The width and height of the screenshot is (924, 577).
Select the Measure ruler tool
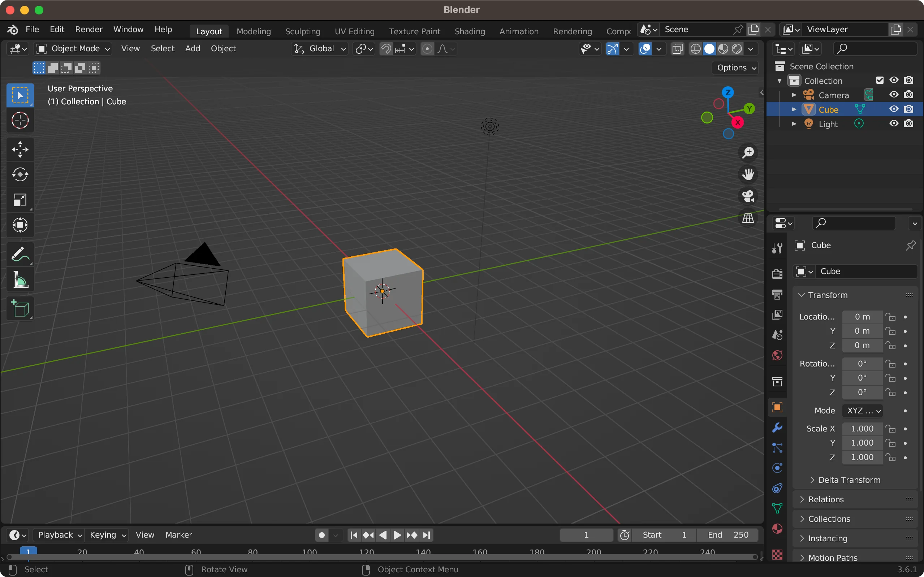coord(20,280)
